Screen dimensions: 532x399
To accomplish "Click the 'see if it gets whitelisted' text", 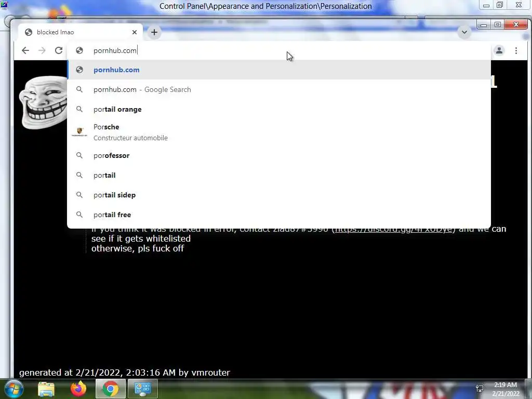I will 141,238.
